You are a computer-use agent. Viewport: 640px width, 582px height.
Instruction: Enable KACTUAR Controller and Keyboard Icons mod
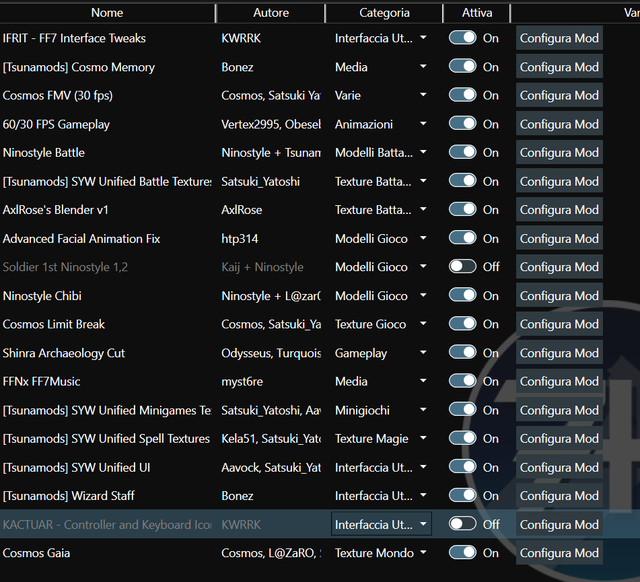[462, 524]
